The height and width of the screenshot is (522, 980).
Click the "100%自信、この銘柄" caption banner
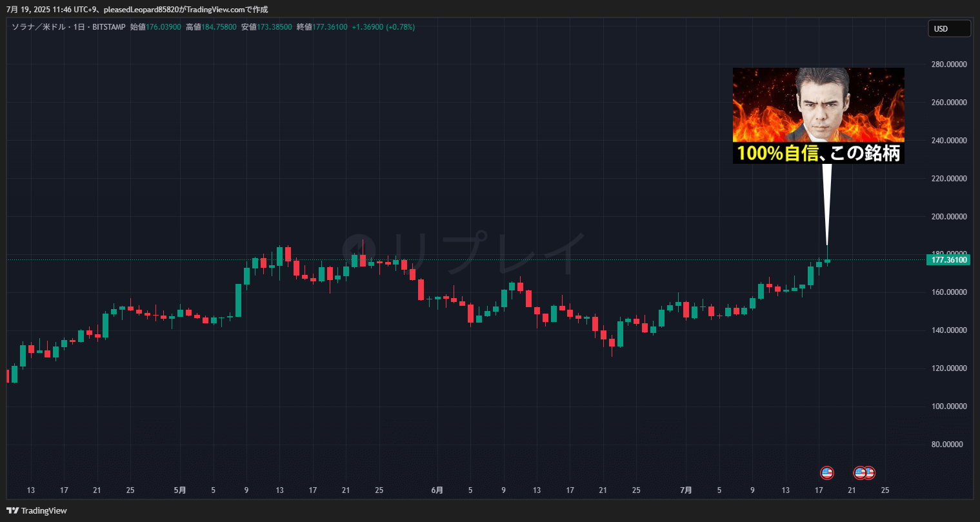click(818, 153)
